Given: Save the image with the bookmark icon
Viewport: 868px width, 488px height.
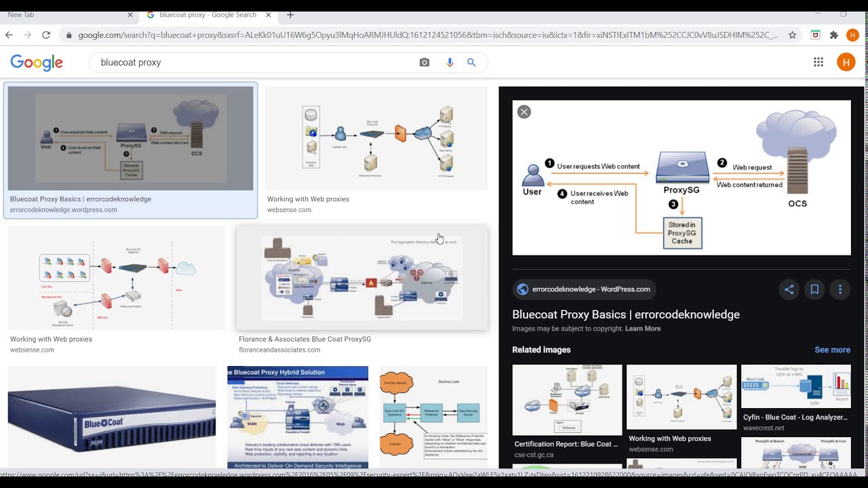Looking at the screenshot, I should click(x=814, y=289).
